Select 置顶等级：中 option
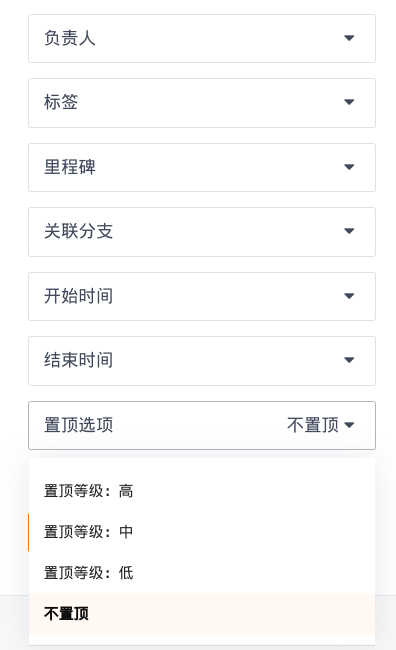The width and height of the screenshot is (396, 650). click(x=202, y=532)
